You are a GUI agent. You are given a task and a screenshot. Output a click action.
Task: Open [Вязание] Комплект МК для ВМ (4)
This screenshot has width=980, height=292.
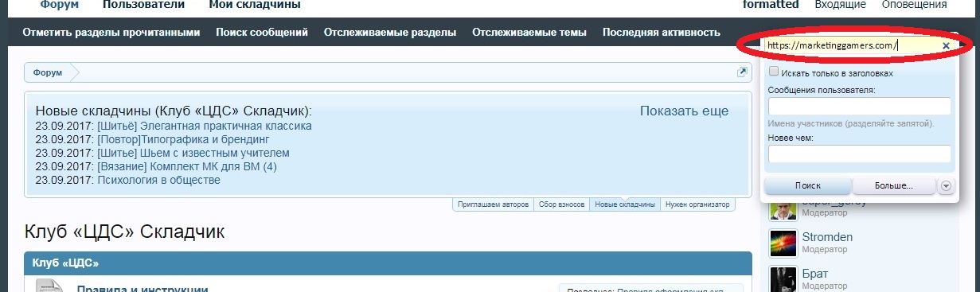click(187, 166)
